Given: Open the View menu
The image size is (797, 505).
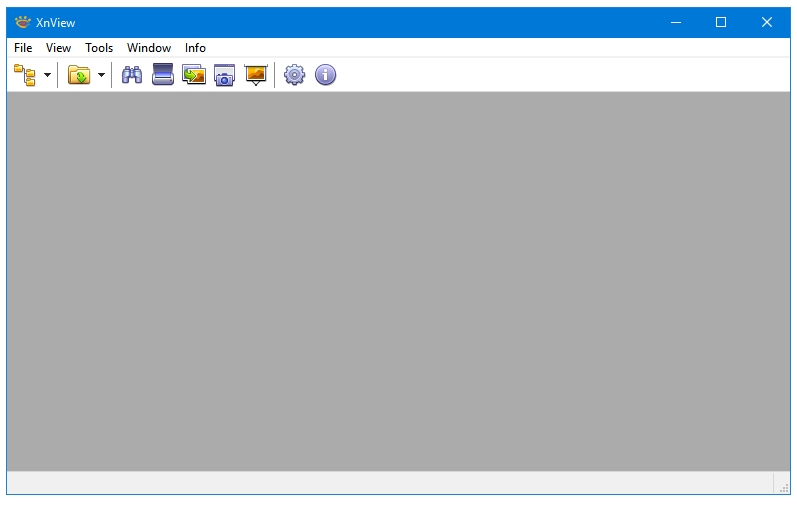Looking at the screenshot, I should point(58,48).
